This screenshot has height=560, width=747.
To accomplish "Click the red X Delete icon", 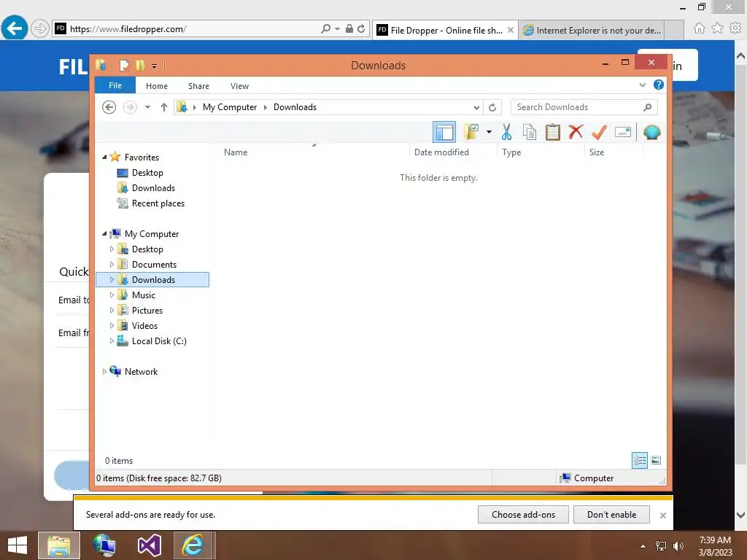I will coord(576,131).
